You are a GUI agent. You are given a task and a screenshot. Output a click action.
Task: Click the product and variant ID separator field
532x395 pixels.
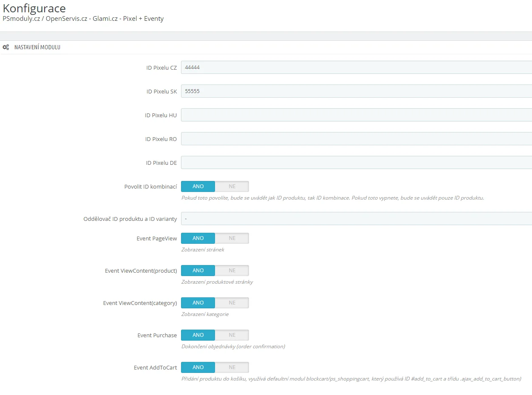356,219
